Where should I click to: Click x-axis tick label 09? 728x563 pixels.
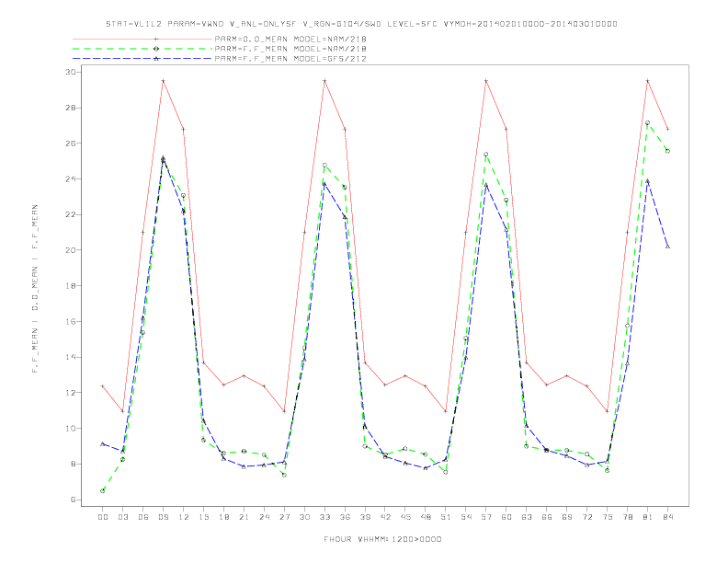[x=163, y=517]
